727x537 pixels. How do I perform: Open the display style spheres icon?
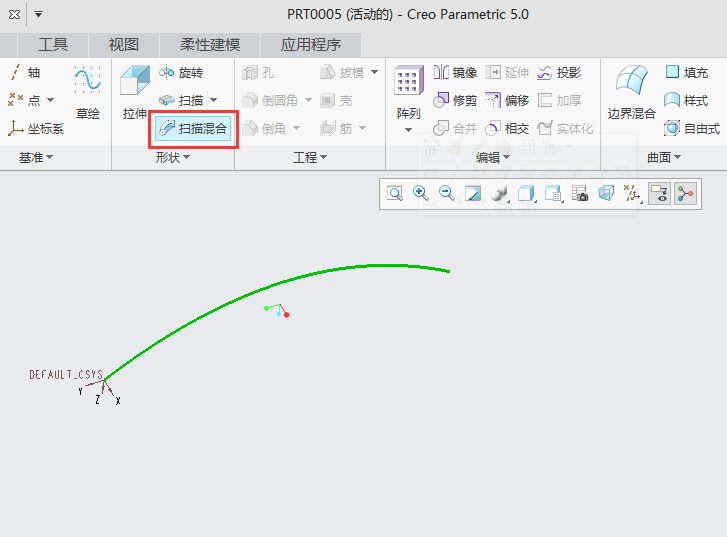[500, 193]
